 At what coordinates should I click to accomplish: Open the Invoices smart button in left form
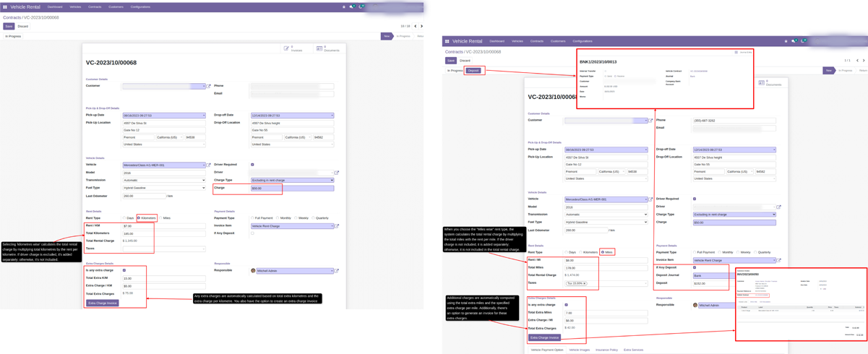293,48
